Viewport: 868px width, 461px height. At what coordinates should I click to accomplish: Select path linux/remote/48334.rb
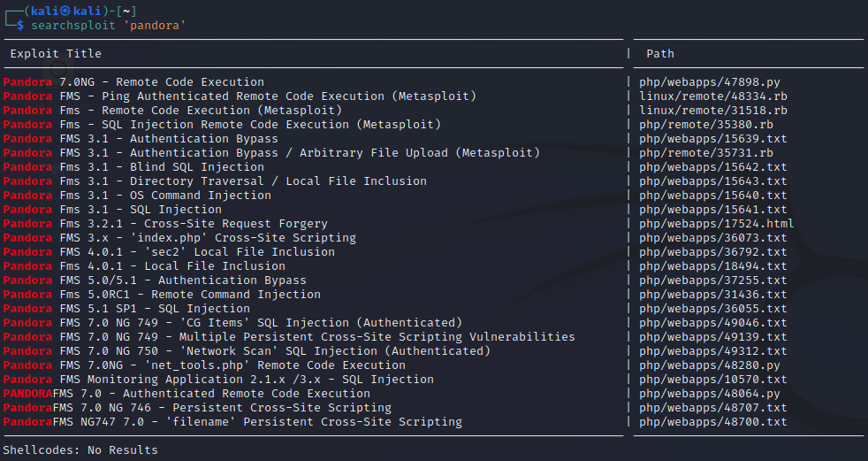(x=713, y=96)
